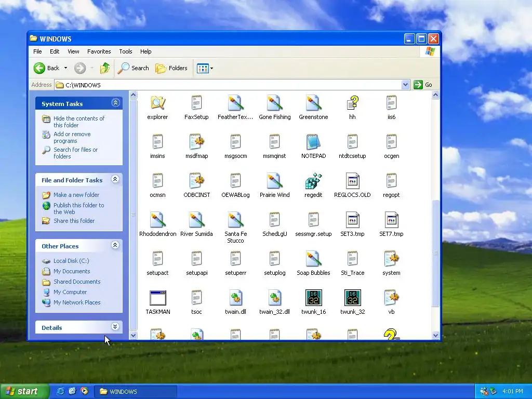Select the SET3.tmp file

[x=353, y=220]
